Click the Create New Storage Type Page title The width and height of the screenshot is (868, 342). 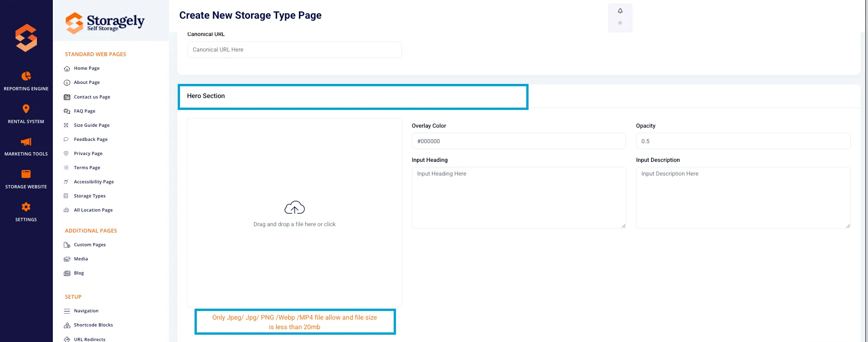point(250,16)
